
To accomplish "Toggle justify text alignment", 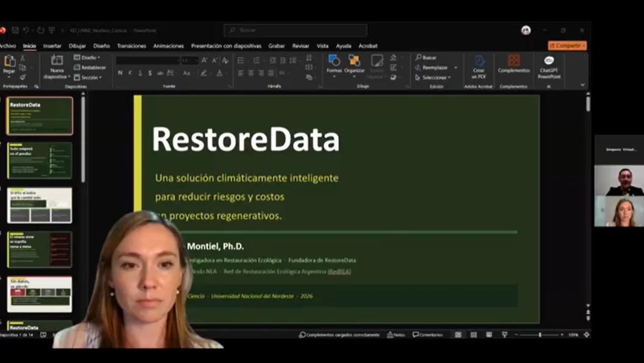I will 271,73.
